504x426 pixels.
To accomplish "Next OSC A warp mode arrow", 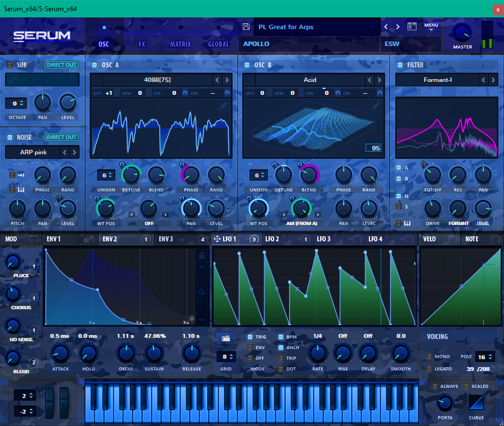I will [165, 214].
